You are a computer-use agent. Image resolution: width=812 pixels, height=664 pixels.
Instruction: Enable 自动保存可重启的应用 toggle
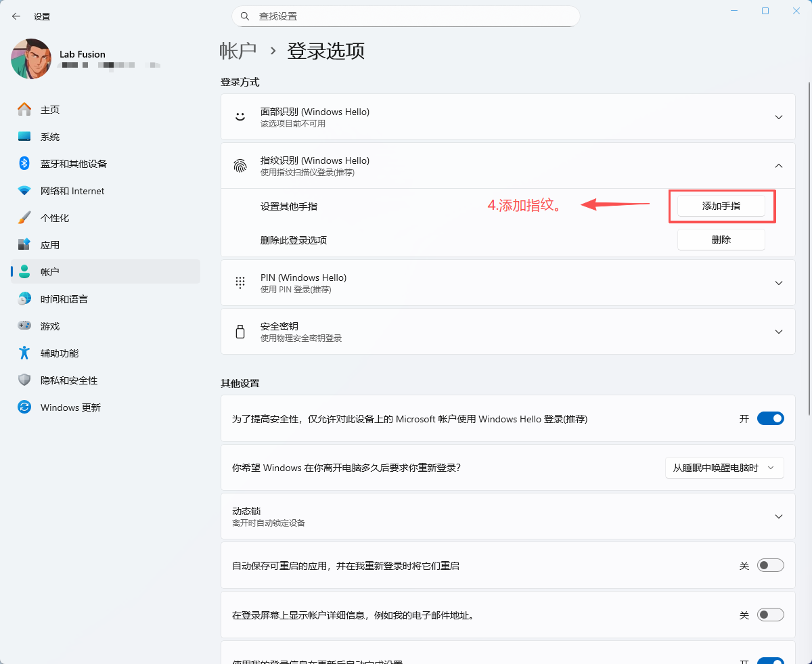pyautogui.click(x=770, y=565)
